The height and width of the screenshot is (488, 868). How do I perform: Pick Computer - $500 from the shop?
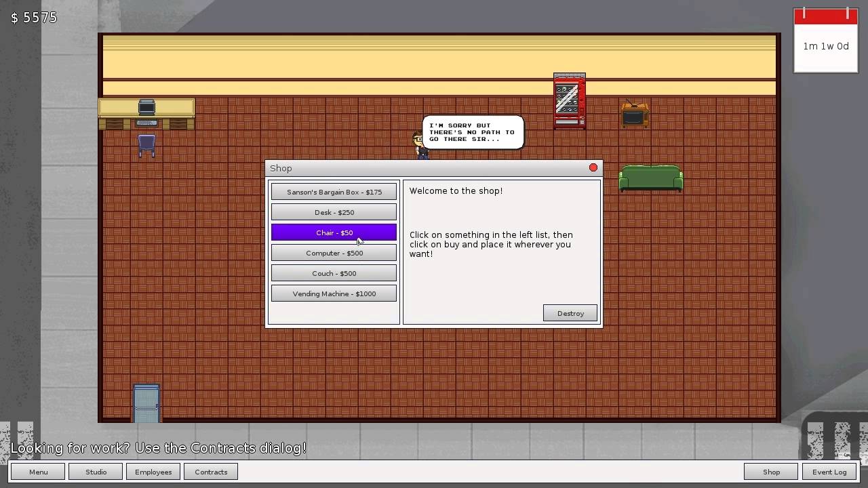tap(334, 253)
